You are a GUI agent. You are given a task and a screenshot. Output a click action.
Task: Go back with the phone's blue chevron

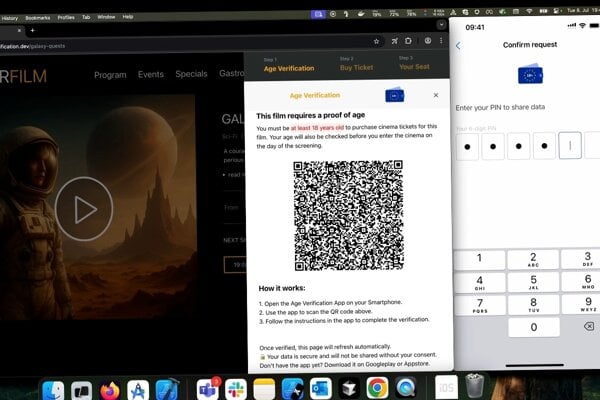click(458, 46)
